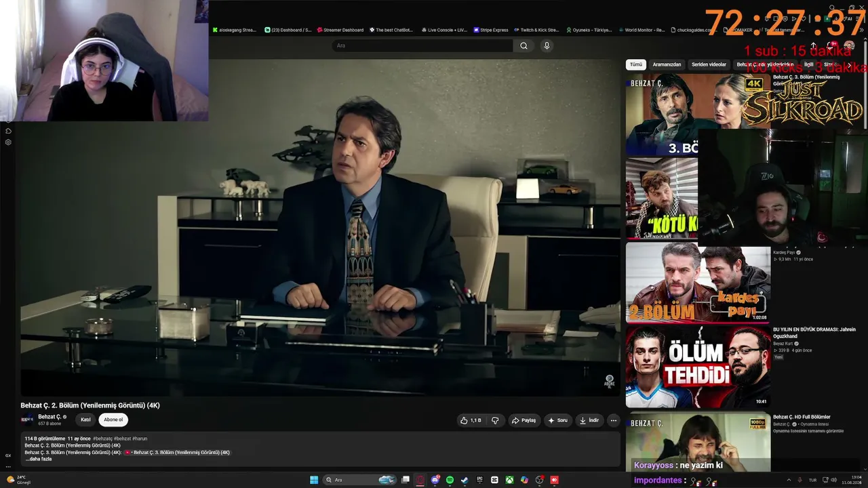Dislike the Behzat Ç. video
This screenshot has height=488, width=868.
pyautogui.click(x=495, y=420)
